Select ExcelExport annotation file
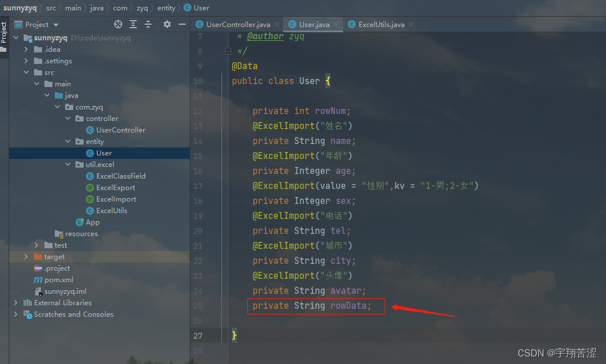 pos(115,188)
